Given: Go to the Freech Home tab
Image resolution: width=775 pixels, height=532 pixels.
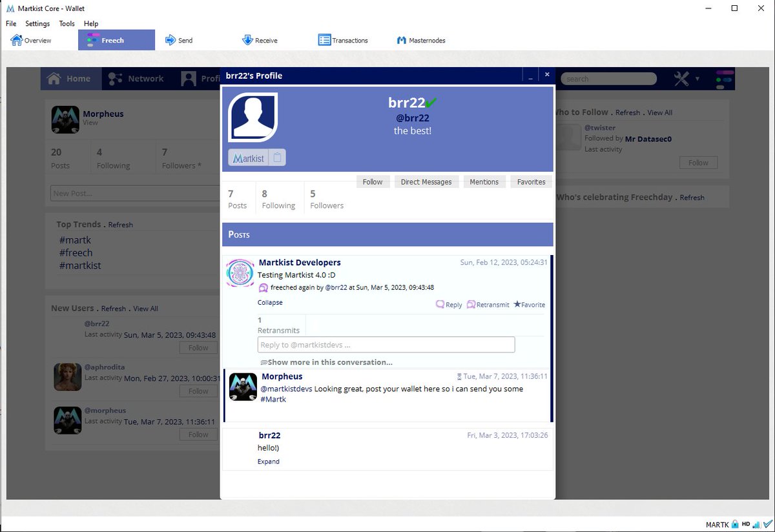Looking at the screenshot, I should (x=70, y=79).
